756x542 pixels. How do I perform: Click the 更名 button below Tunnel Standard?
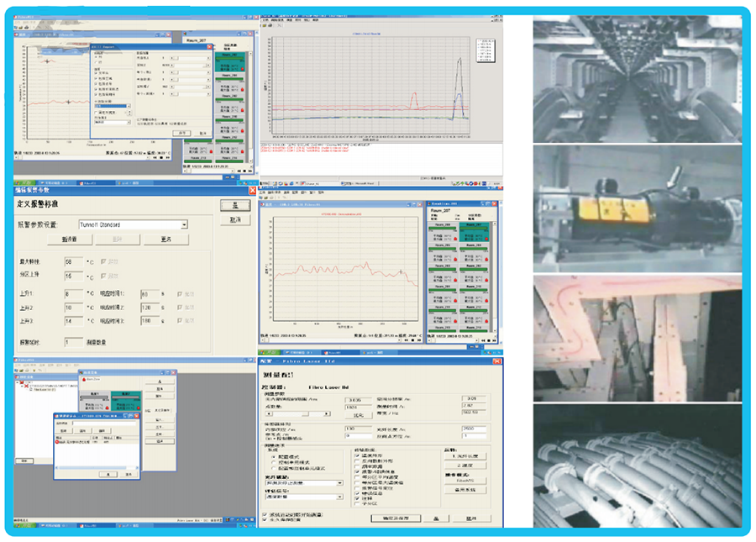pos(165,239)
